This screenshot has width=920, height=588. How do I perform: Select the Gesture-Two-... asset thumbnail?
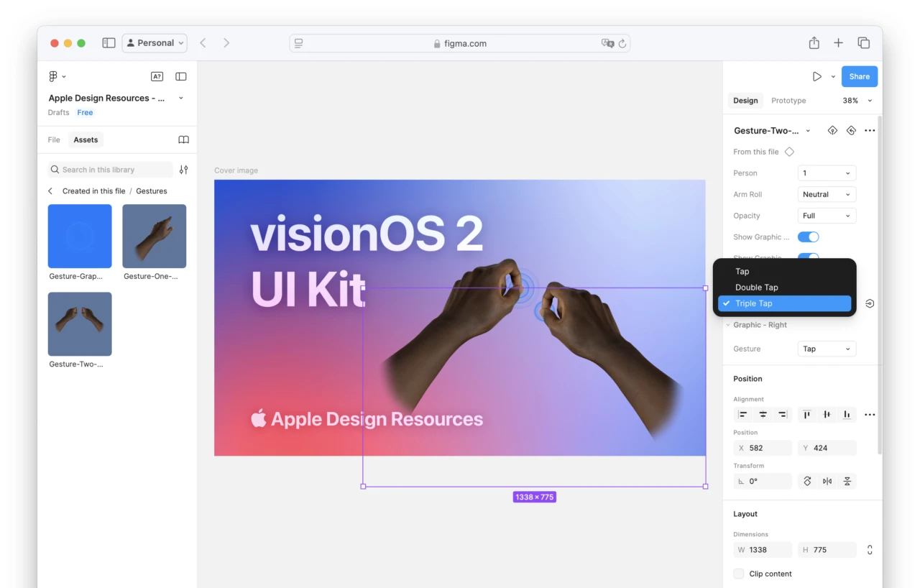pos(80,324)
